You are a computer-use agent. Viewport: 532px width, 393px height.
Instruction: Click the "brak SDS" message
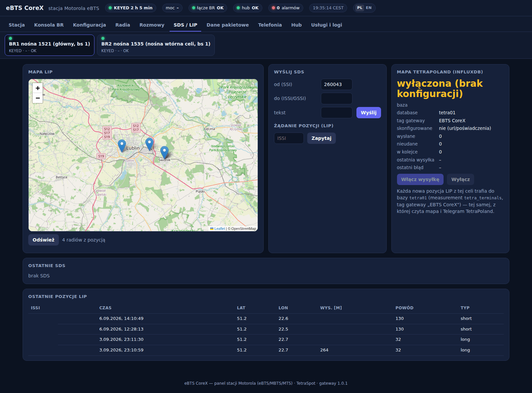point(39,276)
